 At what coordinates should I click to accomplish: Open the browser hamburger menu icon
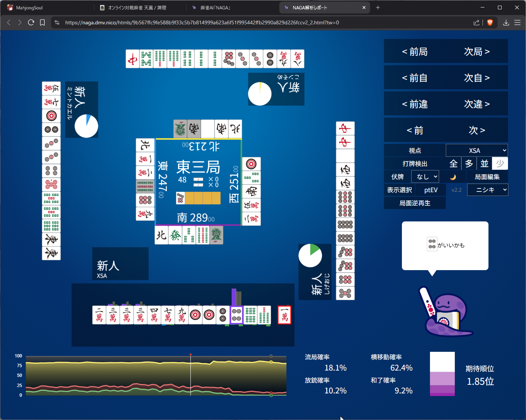pyautogui.click(x=517, y=22)
